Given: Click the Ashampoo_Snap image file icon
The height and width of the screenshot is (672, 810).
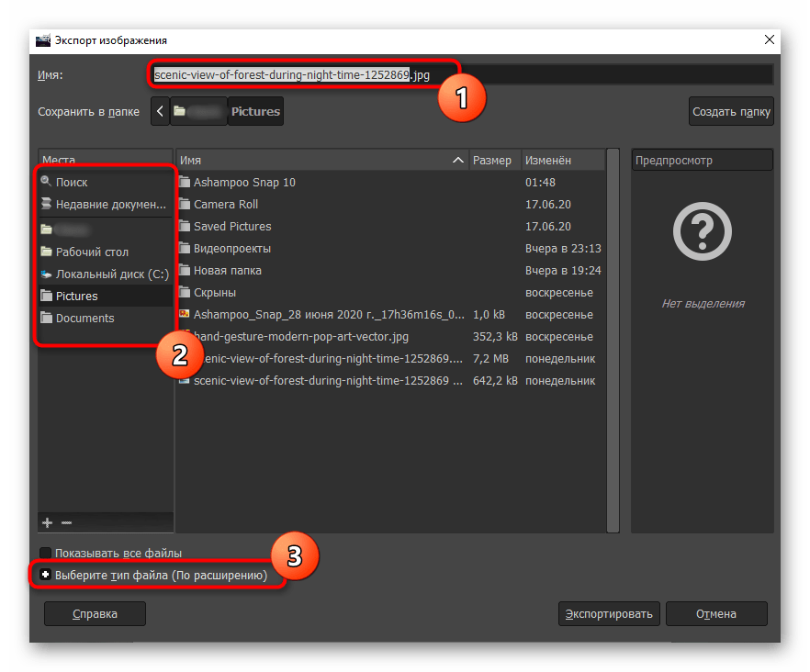Looking at the screenshot, I should pos(185,314).
